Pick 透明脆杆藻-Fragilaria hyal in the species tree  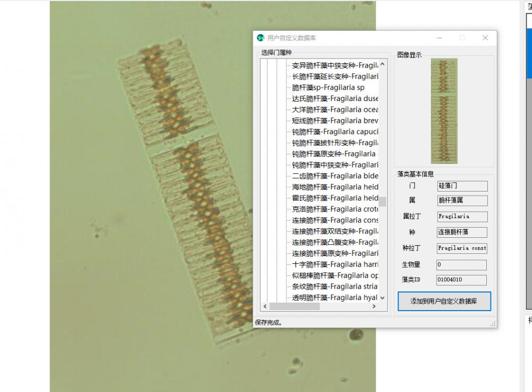pos(335,298)
